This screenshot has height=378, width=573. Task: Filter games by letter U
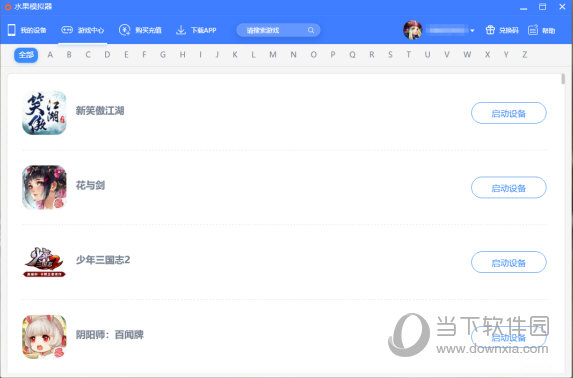428,55
